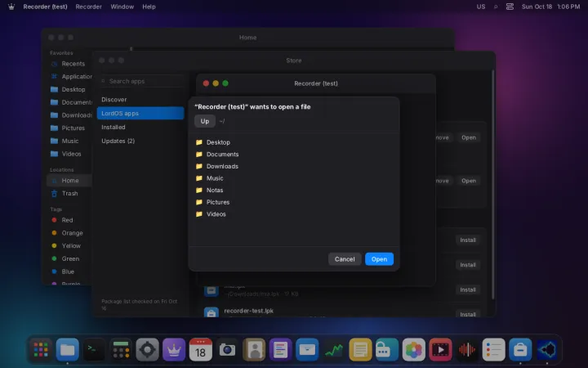Click the Search apps field in Store
The image size is (588, 368).
click(x=142, y=81)
